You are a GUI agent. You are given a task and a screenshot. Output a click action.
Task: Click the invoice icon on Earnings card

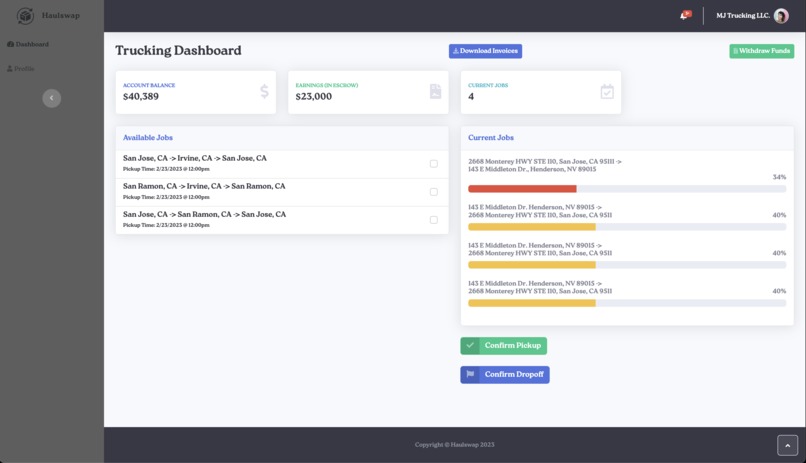[x=435, y=91]
